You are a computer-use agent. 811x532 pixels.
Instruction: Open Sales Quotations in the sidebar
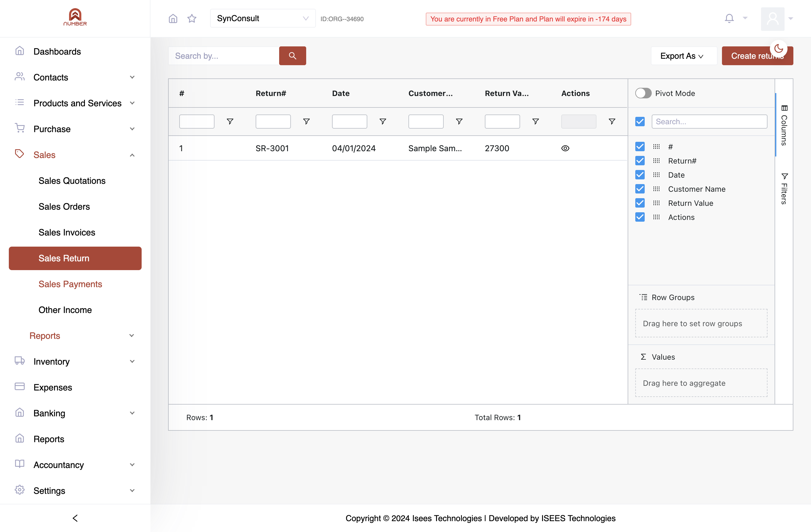(x=72, y=181)
